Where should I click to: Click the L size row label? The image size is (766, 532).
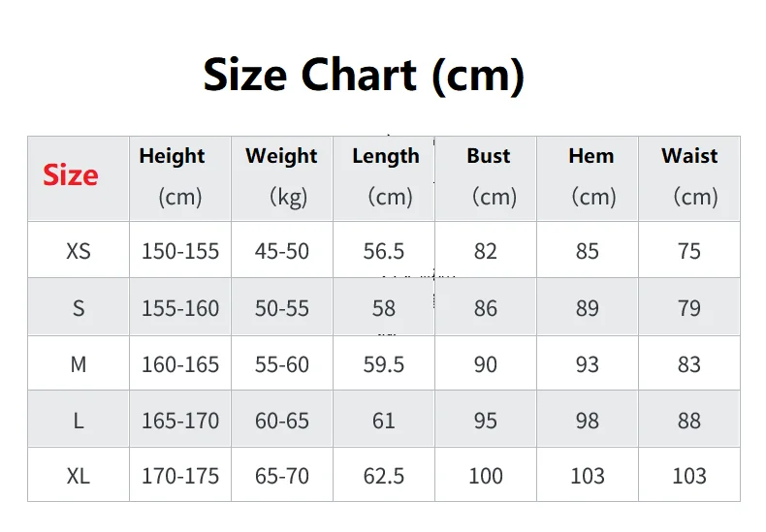(x=79, y=420)
